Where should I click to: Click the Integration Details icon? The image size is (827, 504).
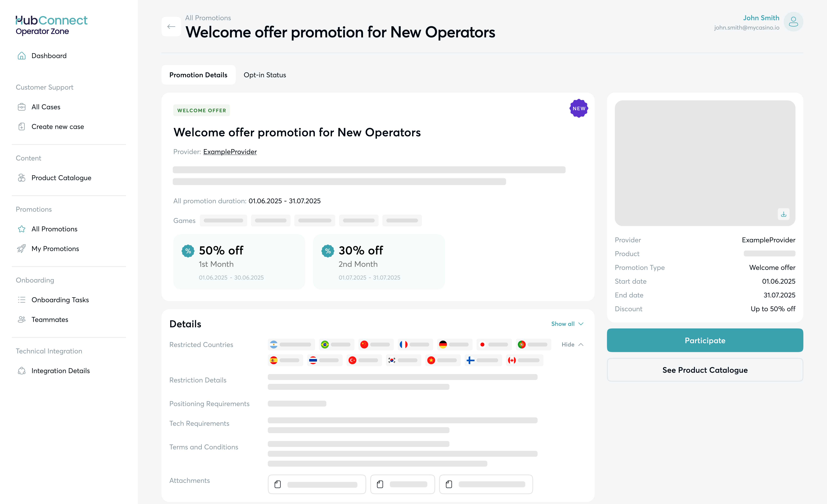(x=21, y=371)
